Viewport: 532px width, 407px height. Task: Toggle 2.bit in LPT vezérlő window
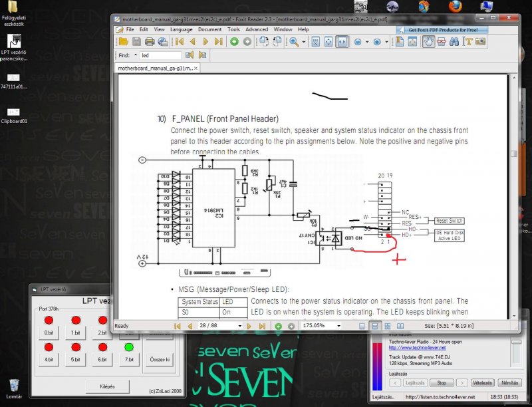(x=102, y=333)
